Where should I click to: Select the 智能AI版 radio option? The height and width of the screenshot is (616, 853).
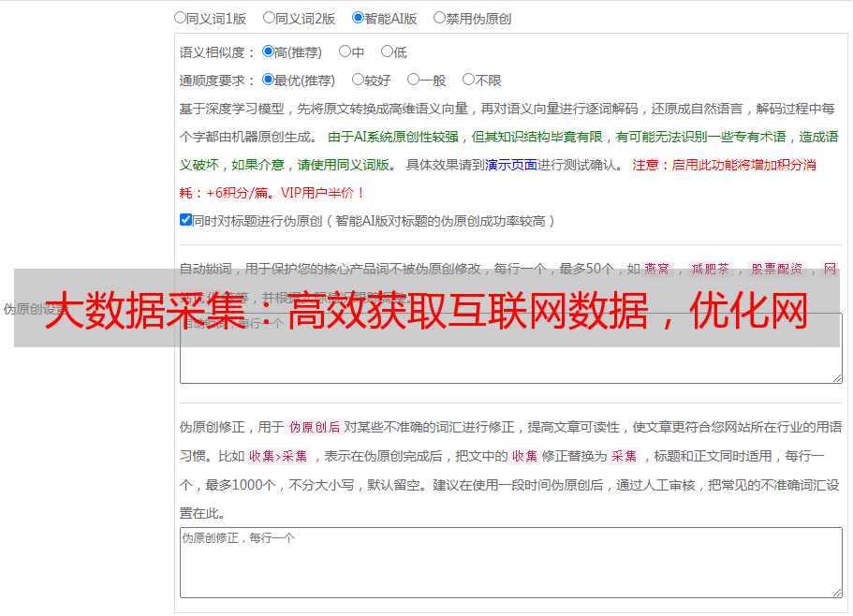coord(358,18)
